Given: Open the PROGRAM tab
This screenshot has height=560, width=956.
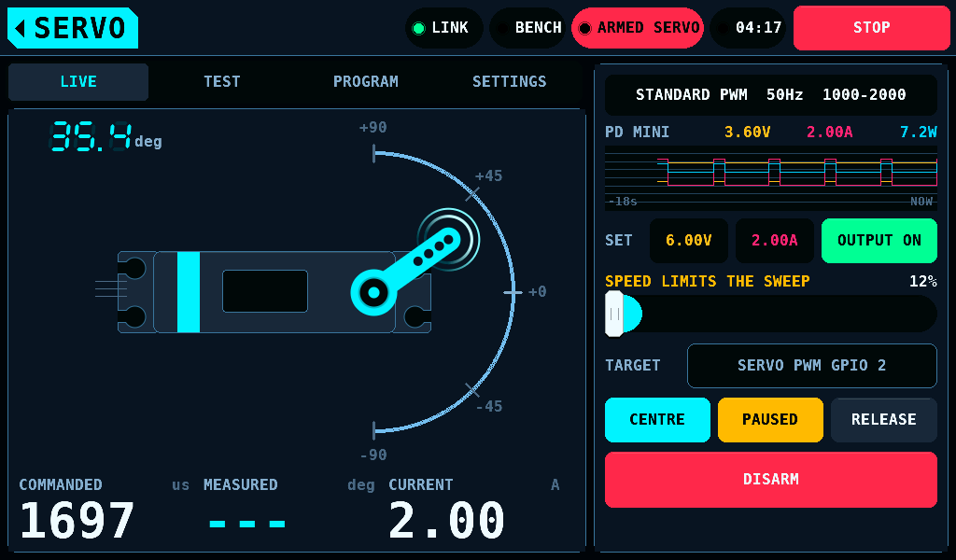Looking at the screenshot, I should pos(366,81).
